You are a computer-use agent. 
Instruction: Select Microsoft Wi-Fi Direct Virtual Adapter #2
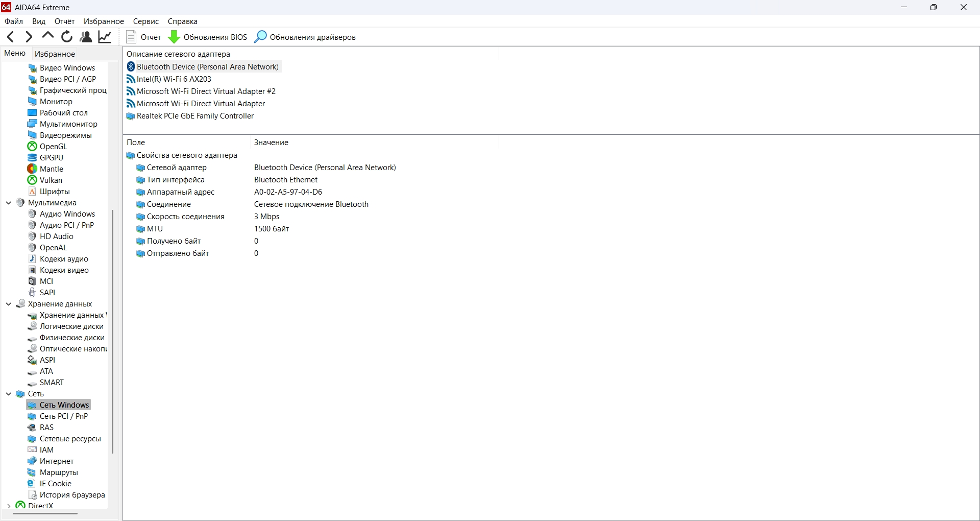202,91
